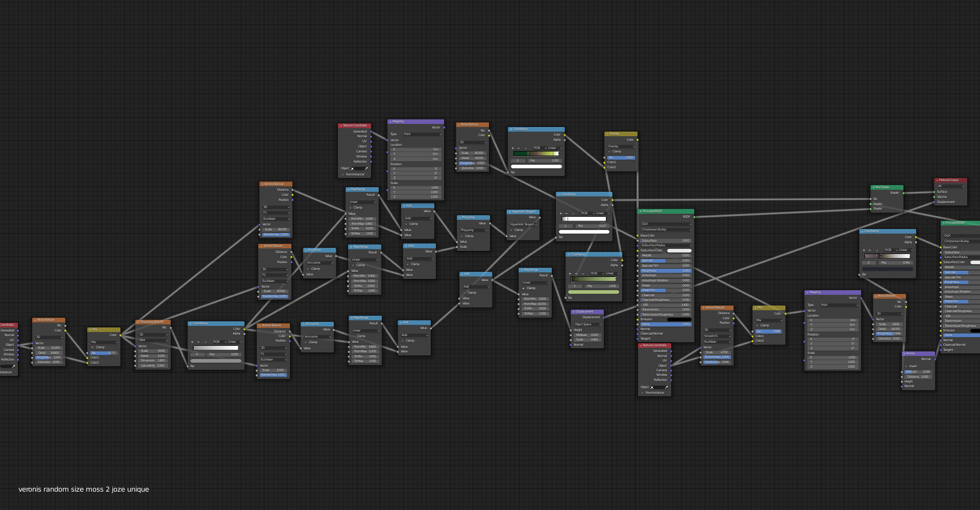Click the Distance field in the Bump node
Screen dimensions: 980x510
coord(918,377)
